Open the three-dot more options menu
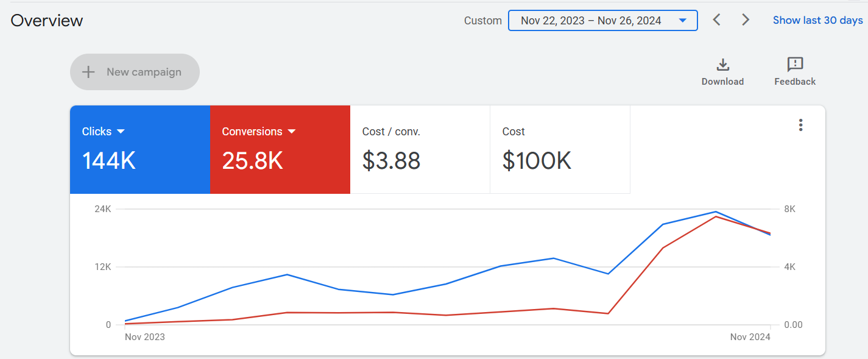 click(800, 126)
